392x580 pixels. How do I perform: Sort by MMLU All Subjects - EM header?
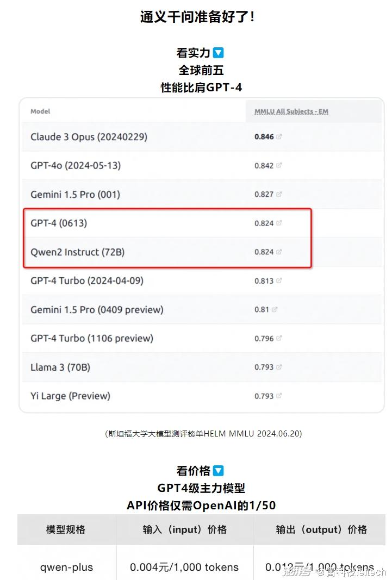tap(291, 111)
